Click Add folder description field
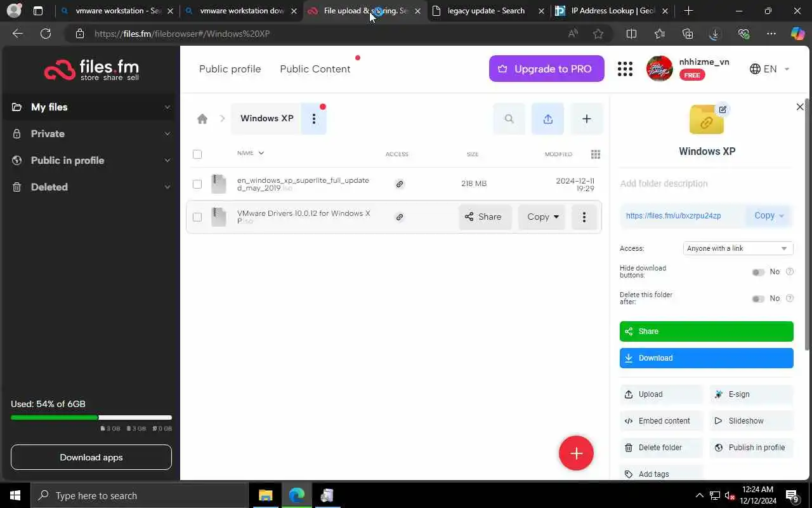The height and width of the screenshot is (508, 812). 706,184
